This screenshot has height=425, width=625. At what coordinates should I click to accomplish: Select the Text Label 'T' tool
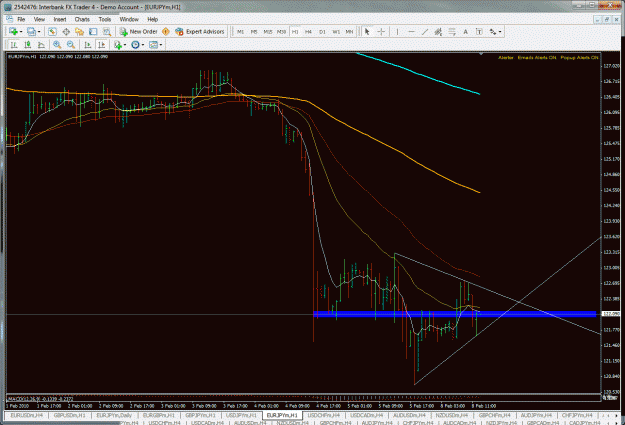[x=479, y=31]
